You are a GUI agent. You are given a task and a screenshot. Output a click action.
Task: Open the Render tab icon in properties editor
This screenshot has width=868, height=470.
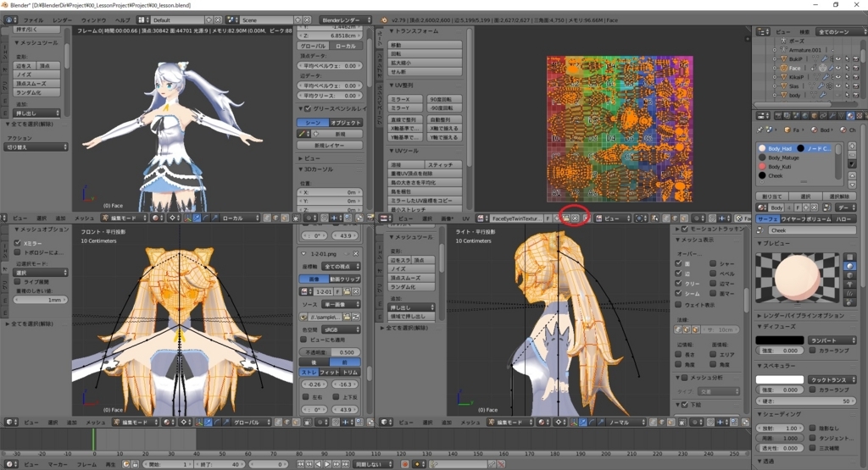tap(778, 116)
